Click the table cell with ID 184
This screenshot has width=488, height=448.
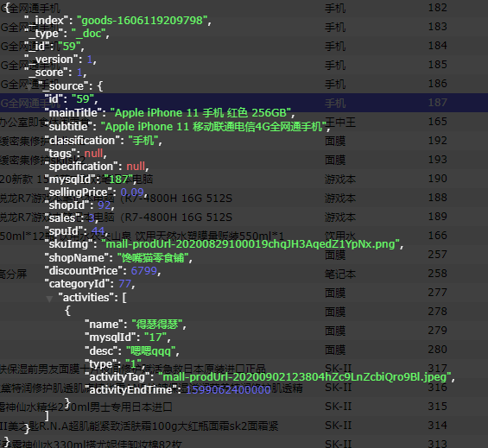click(x=437, y=46)
